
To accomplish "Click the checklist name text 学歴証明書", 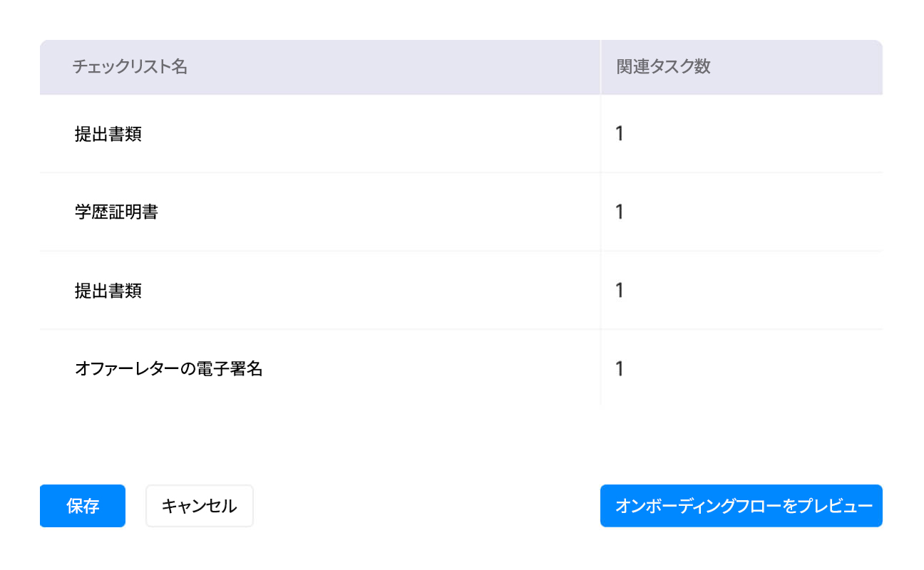I will (x=115, y=212).
